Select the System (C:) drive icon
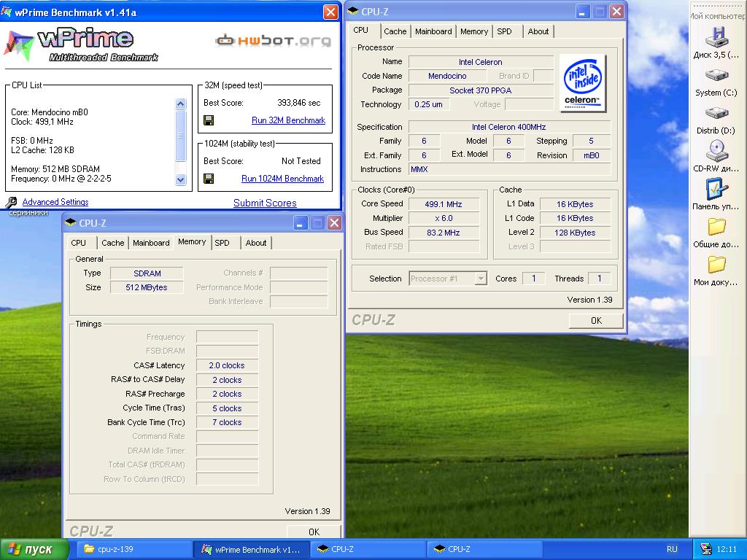Viewport: 747px width, 560px height. pyautogui.click(x=716, y=75)
